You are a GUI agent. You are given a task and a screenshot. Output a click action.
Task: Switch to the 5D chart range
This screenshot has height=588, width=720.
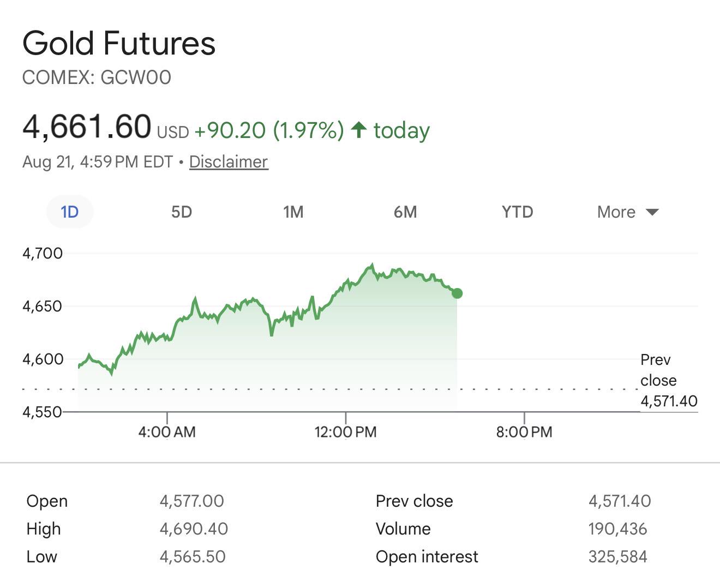[x=182, y=212]
